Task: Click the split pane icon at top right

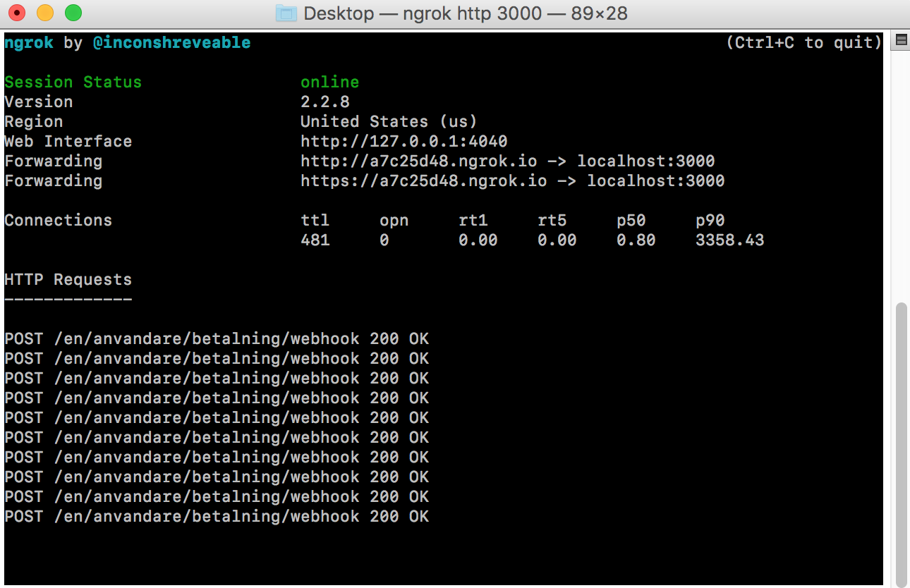Action: pos(901,40)
